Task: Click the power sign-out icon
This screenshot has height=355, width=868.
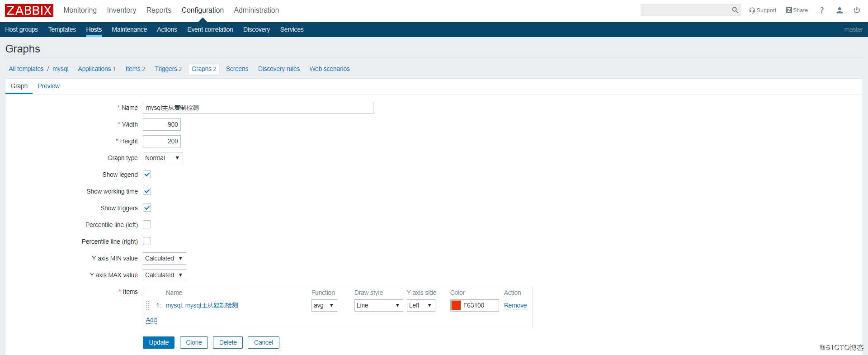Action: coord(857,10)
